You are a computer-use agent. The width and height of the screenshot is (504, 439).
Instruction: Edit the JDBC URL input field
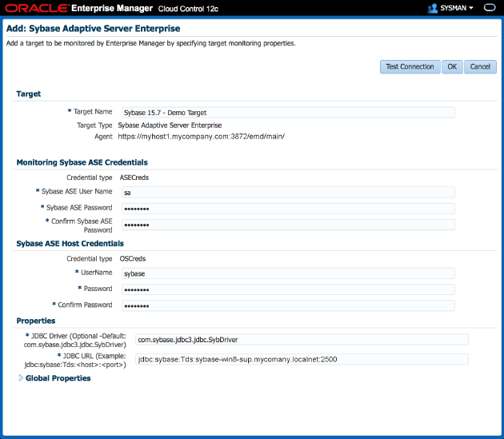pyautogui.click(x=302, y=359)
